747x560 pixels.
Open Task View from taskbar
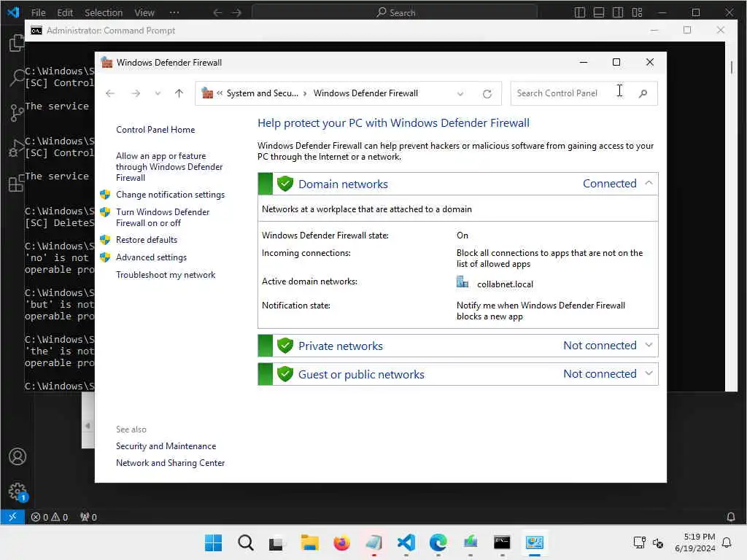click(276, 542)
